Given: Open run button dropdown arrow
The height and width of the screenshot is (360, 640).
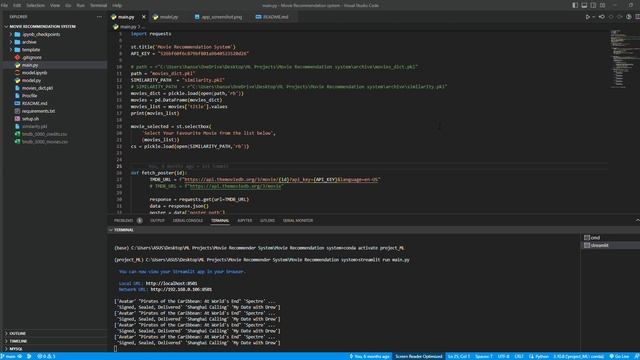Looking at the screenshot, I should pyautogui.click(x=593, y=17).
